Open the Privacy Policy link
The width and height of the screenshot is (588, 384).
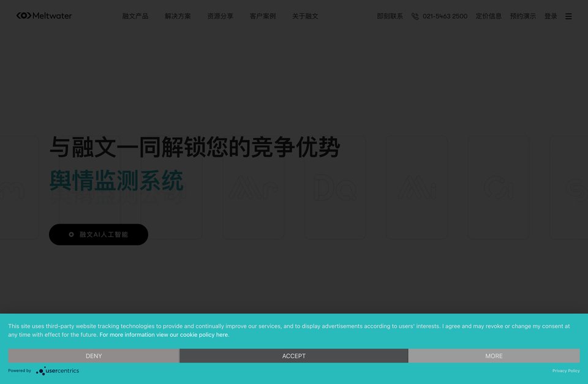tap(566, 371)
